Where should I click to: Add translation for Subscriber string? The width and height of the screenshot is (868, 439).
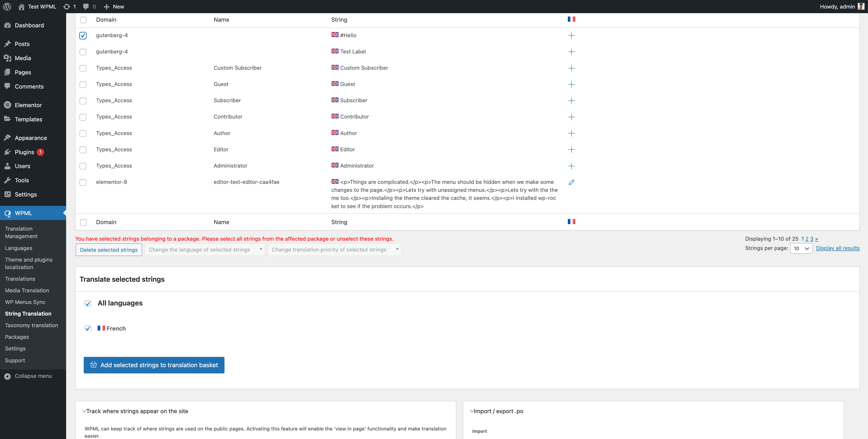click(x=571, y=100)
